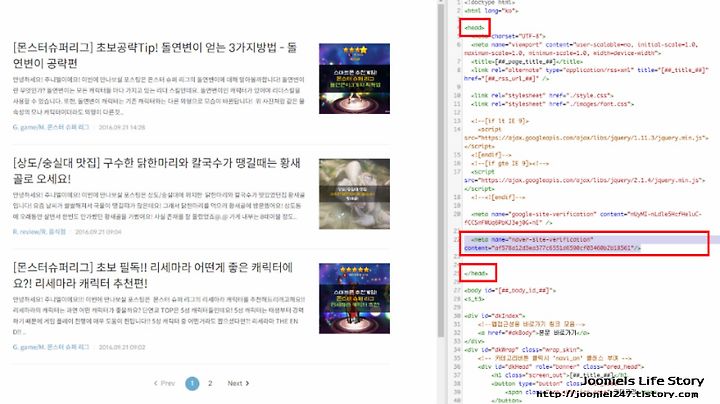720x404 pixels.
Task: Click the jquery 1.11.3 script src line
Action: [586, 138]
